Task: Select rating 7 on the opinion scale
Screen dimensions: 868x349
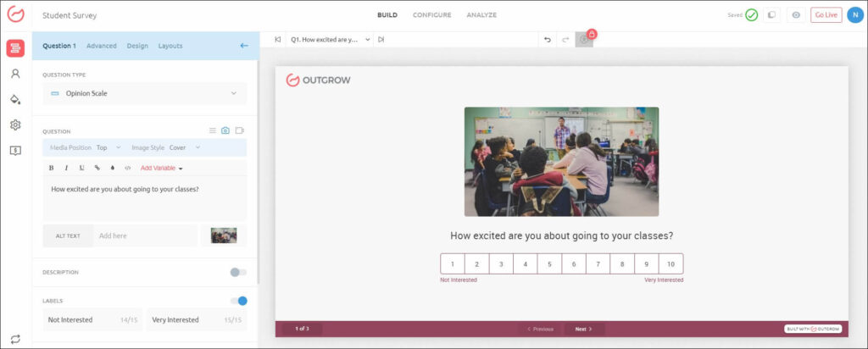Action: 598,264
